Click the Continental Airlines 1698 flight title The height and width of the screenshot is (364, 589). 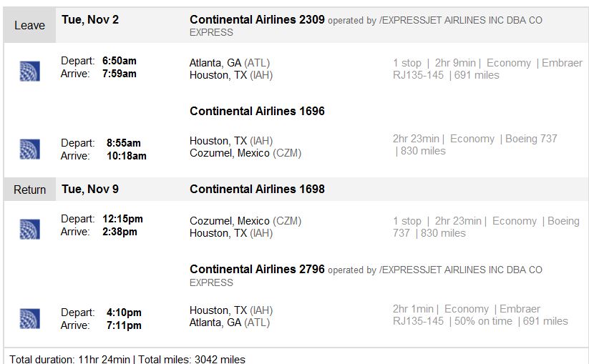point(257,189)
